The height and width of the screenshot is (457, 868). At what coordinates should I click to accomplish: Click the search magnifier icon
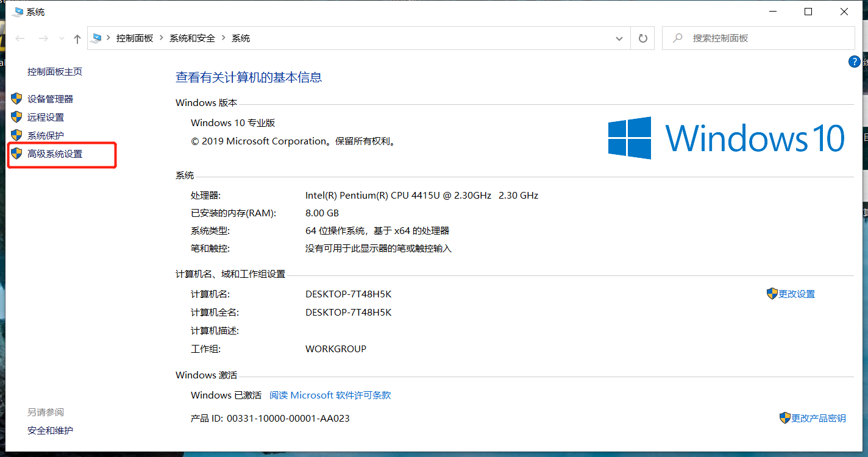(678, 38)
